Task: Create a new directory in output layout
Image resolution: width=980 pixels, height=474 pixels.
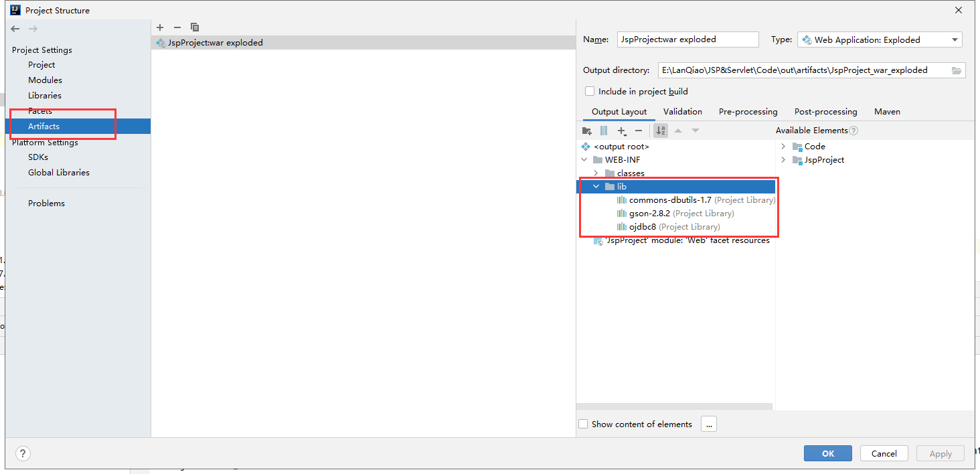Action: [587, 131]
